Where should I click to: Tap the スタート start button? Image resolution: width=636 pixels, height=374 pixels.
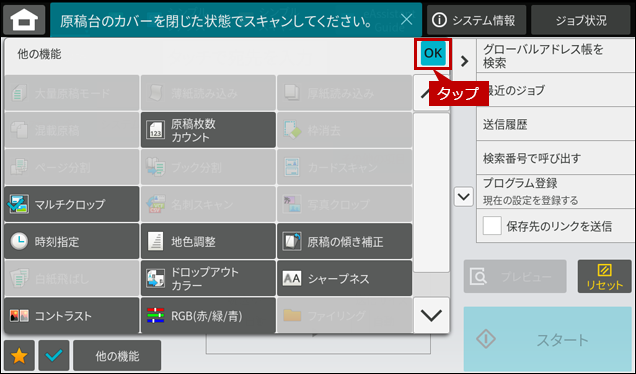pyautogui.click(x=548, y=339)
